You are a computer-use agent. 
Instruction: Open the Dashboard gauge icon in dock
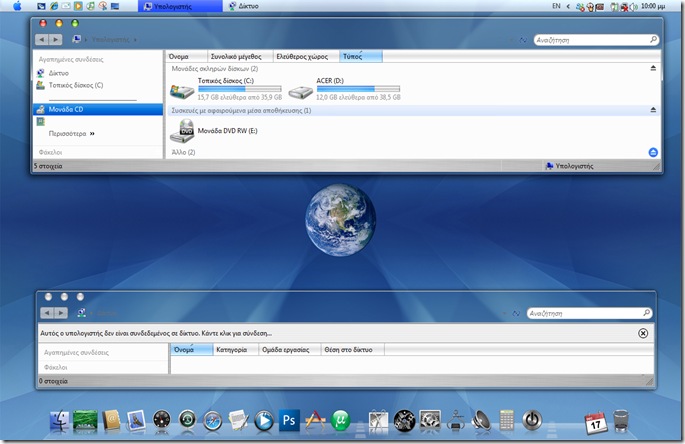coord(162,421)
